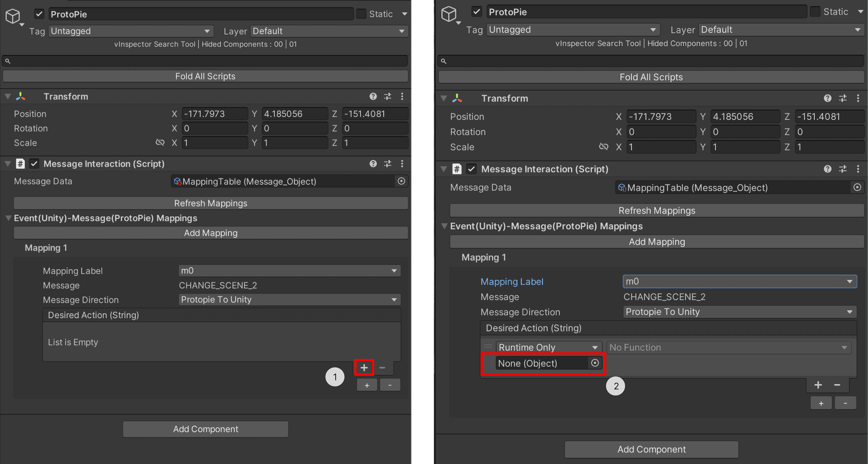
Task: Open No Function dropdown
Action: point(729,347)
